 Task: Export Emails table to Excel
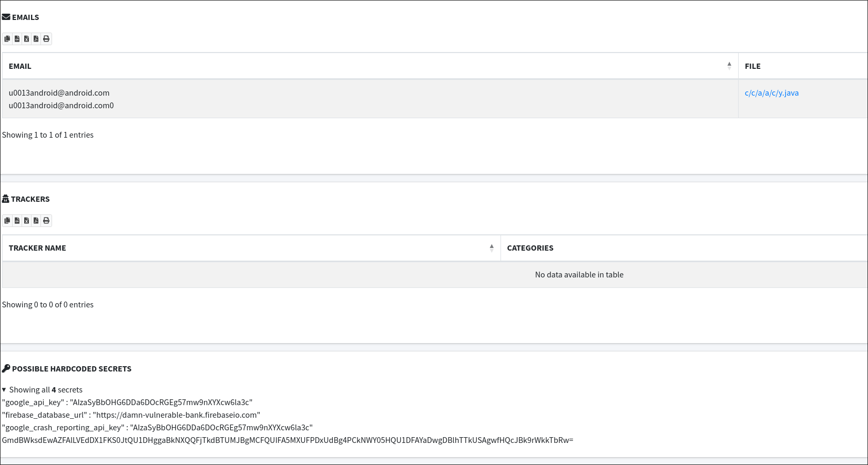[x=26, y=39]
